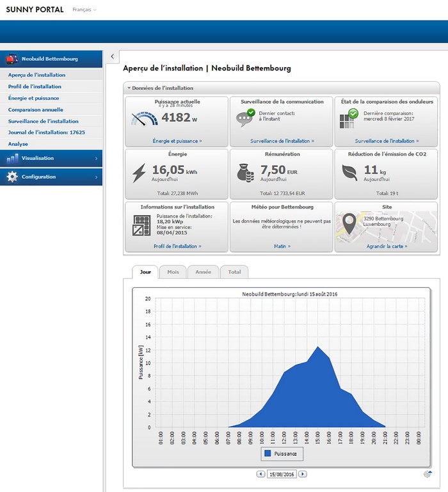Expand the Configuration menu arrow
This screenshot has height=492, width=448.
pos(97,177)
